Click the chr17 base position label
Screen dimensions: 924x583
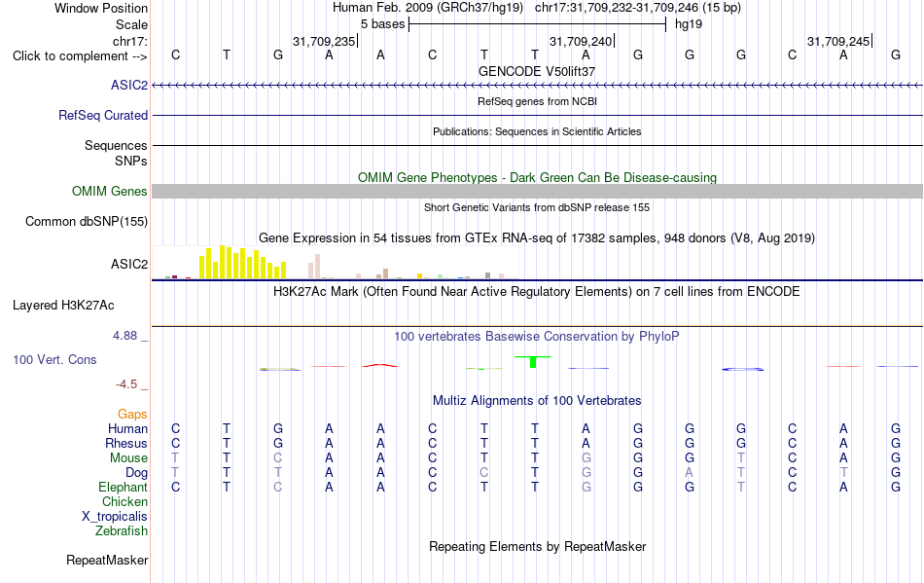[130, 41]
